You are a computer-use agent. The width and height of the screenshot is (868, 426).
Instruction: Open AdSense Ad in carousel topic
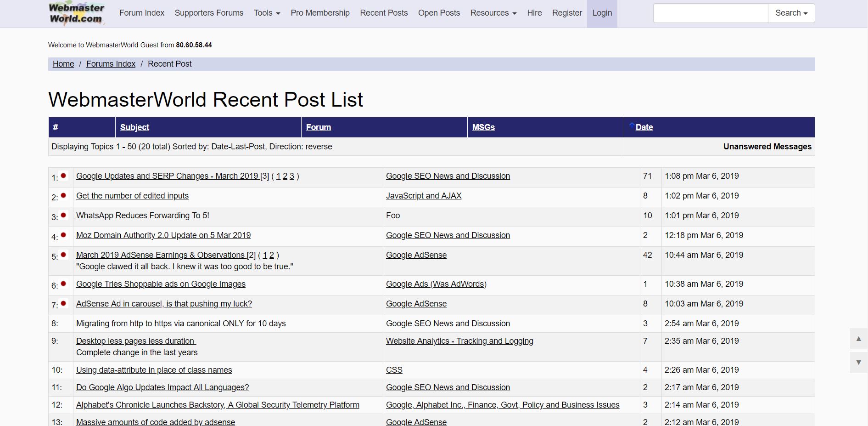[164, 304]
